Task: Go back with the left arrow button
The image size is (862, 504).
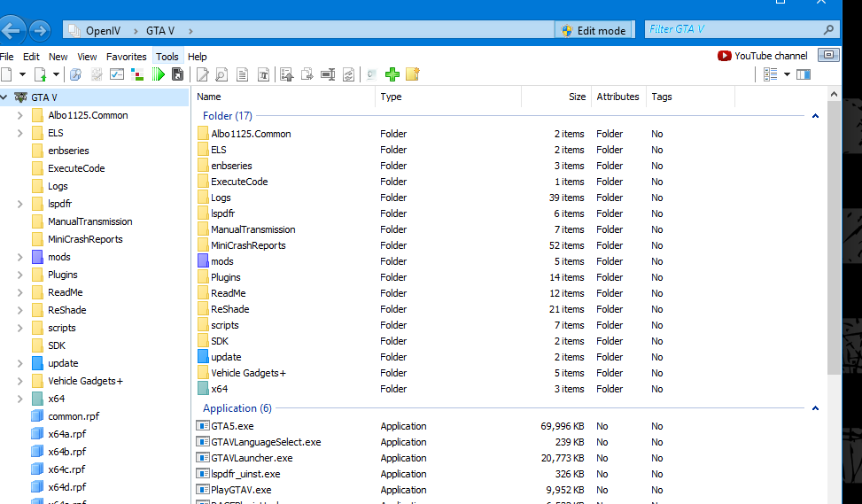Action: coord(12,31)
